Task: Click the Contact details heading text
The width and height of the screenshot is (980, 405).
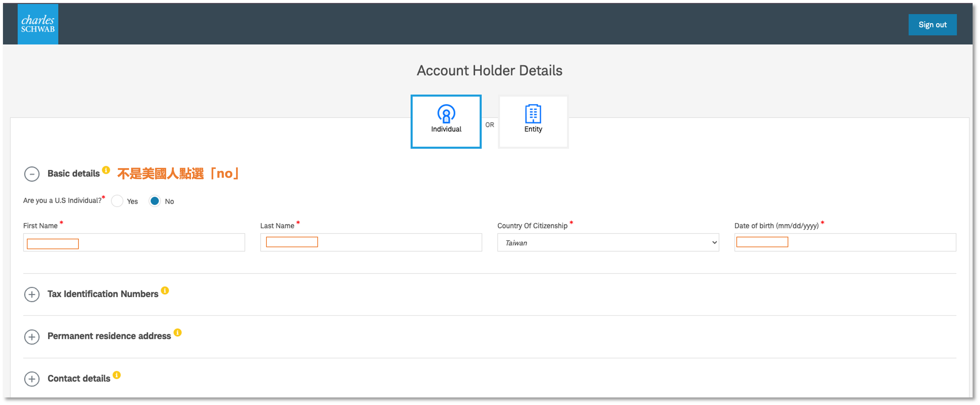Action: [79, 378]
